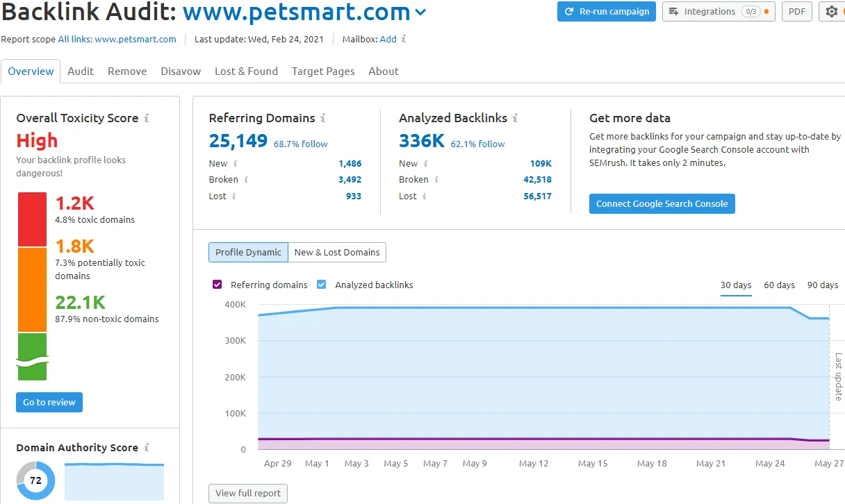Switch to the Lost & Found tab
The height and width of the screenshot is (504, 845).
[x=246, y=71]
